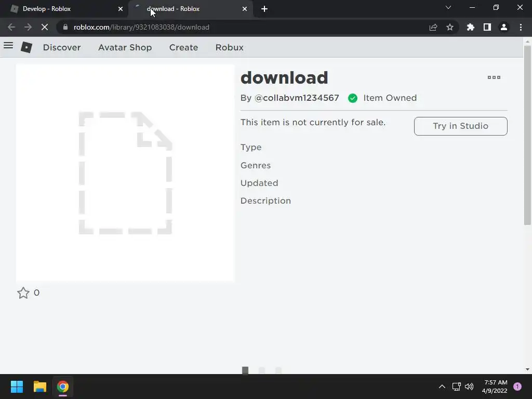Click the scrollbar down arrow
This screenshot has height=399, width=532.
527,369
